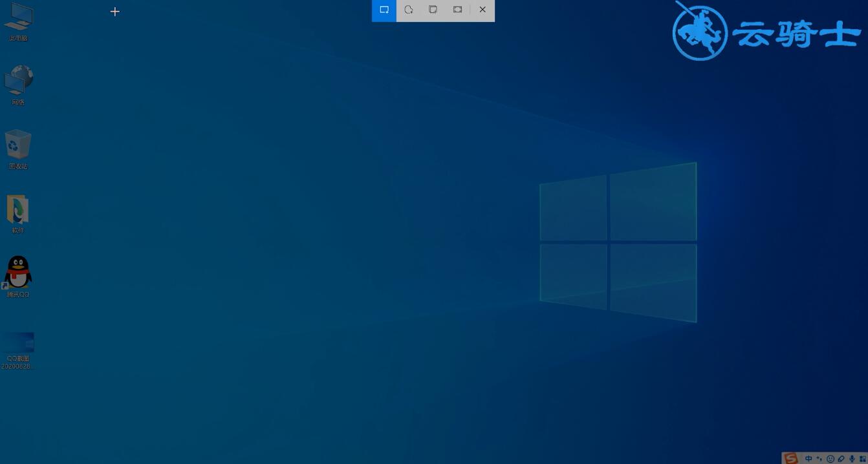Click the 云骑士 watermark text

point(796,32)
